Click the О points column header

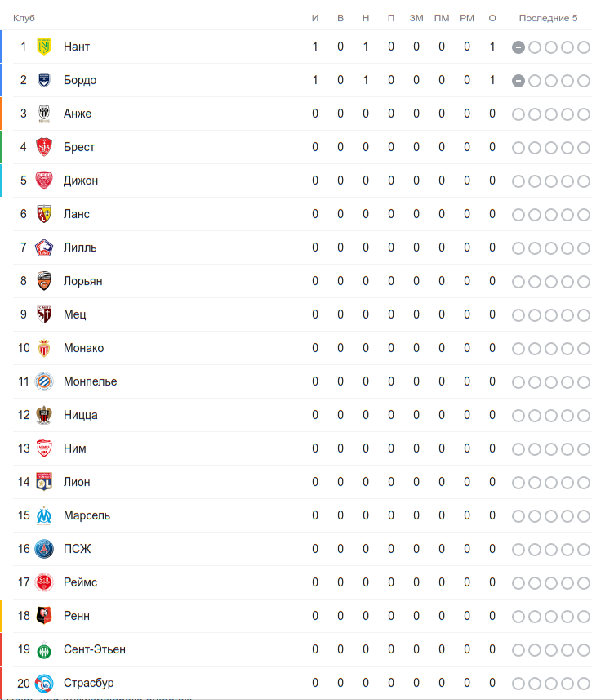click(492, 18)
